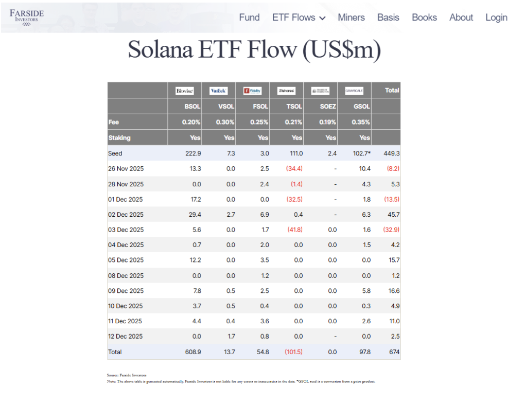Select the VanEck logo
This screenshot has width=525, height=420.
[x=218, y=90]
